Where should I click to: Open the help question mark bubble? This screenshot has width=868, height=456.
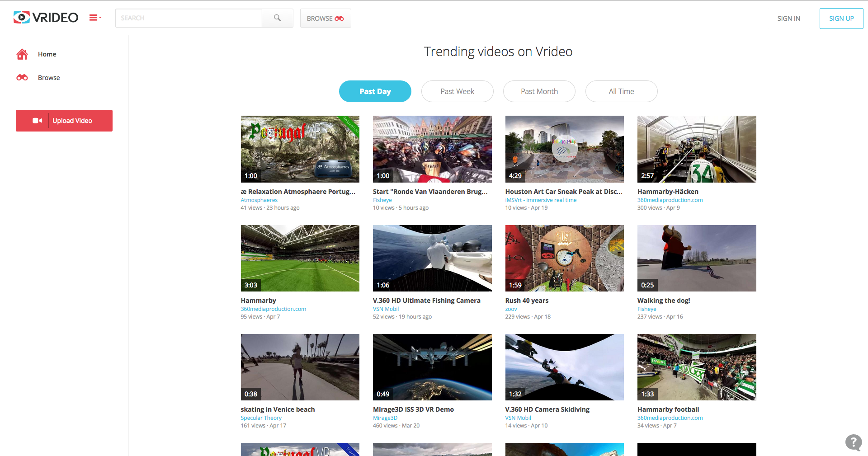tap(853, 442)
